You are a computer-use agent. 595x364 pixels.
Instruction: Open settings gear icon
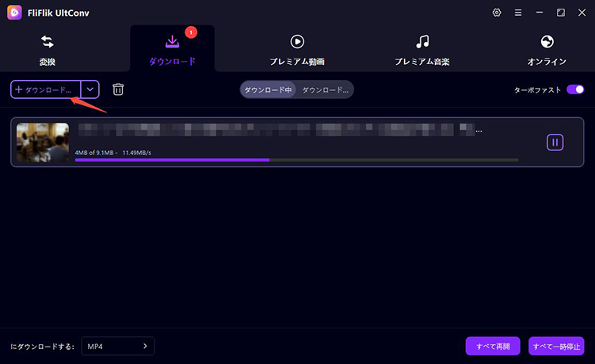[497, 13]
